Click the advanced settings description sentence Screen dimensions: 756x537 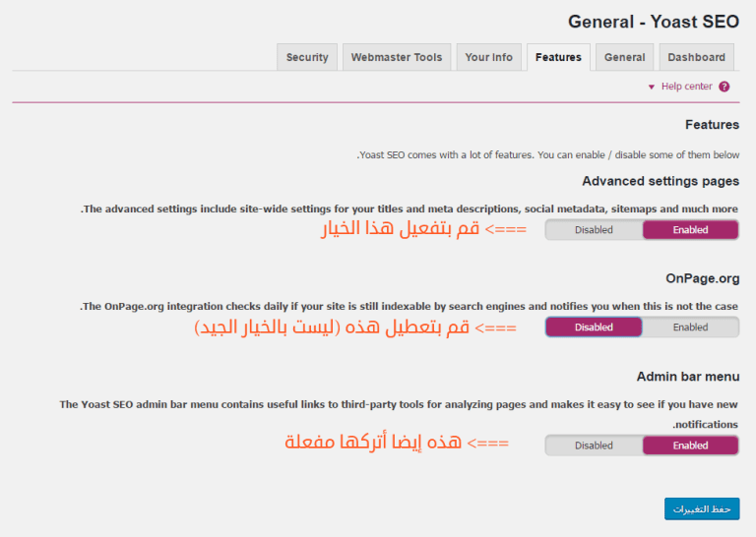(x=409, y=209)
